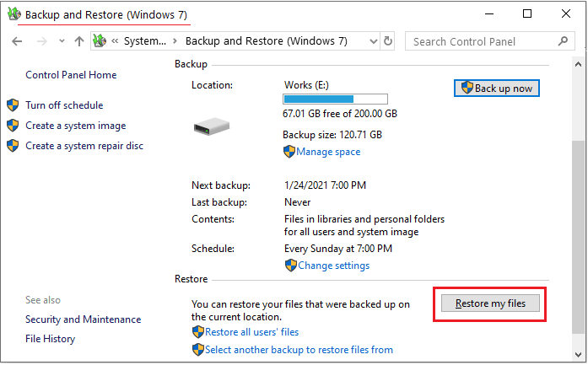Click the title bar Backup and Restore icon
Image resolution: width=588 pixels, height=365 pixels.
click(x=14, y=13)
